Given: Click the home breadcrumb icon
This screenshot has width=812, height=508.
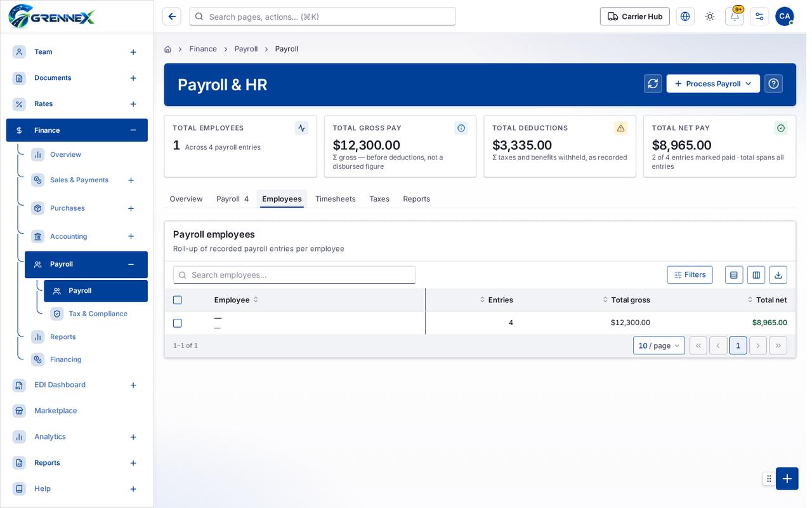Looking at the screenshot, I should [x=167, y=49].
